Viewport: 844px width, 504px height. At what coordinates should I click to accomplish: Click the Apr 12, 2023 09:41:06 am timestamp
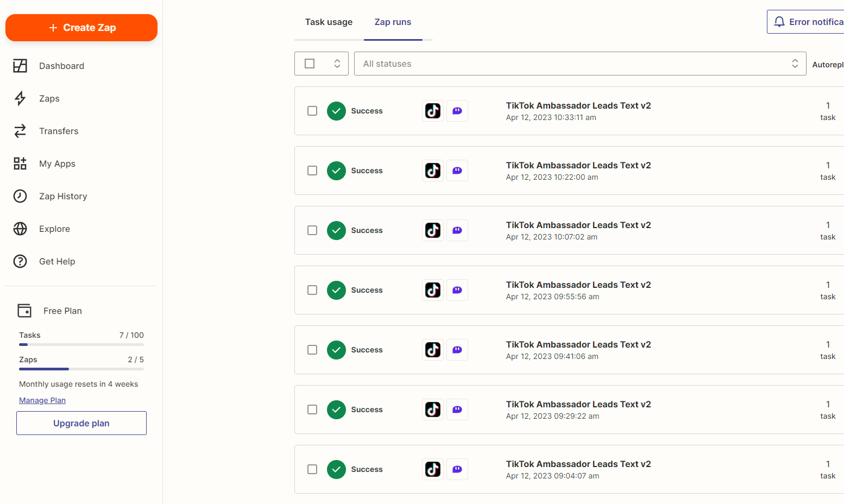coord(552,356)
